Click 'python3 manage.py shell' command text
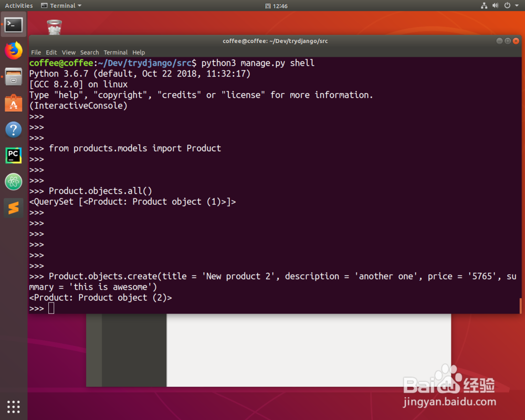This screenshot has height=420, width=525. (x=258, y=63)
